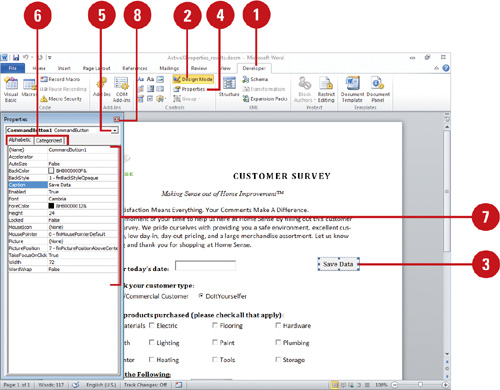
Task: Switch to the Categorized tab
Action: click(49, 141)
